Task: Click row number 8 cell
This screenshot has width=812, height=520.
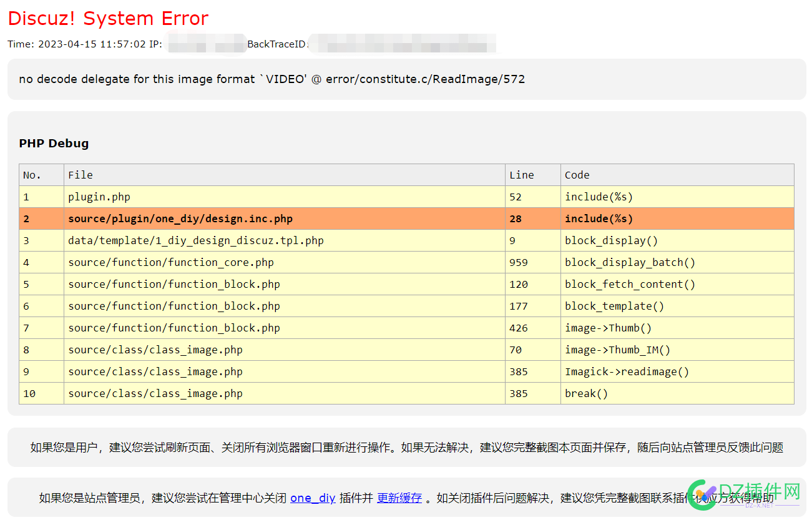Action: (x=41, y=350)
